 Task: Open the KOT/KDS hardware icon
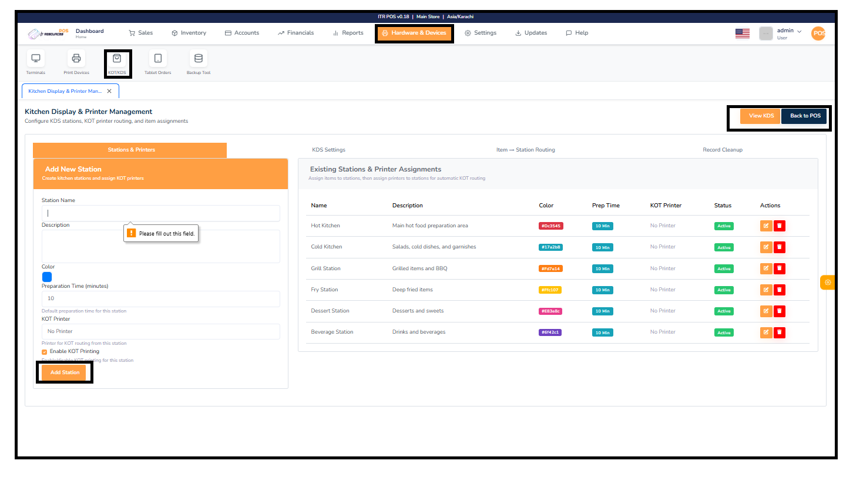coord(117,58)
